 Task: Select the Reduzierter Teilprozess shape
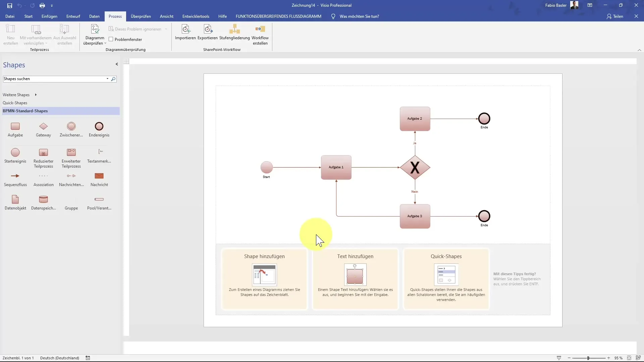[43, 158]
